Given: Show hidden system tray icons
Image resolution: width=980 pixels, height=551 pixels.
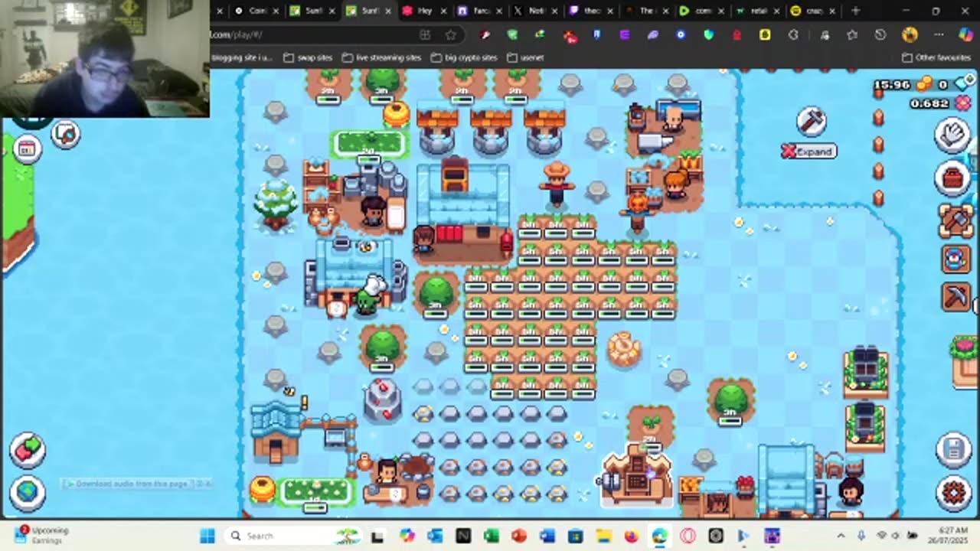Looking at the screenshot, I should tap(841, 536).
